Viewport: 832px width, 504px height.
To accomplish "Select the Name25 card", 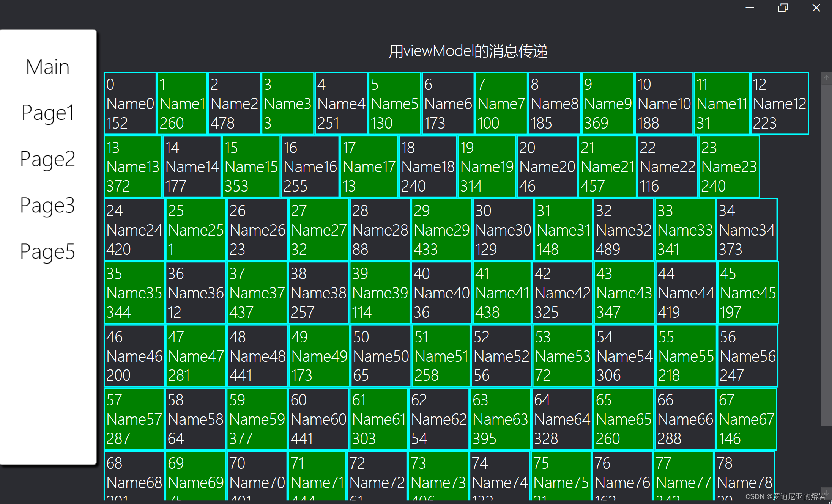I will tap(196, 229).
